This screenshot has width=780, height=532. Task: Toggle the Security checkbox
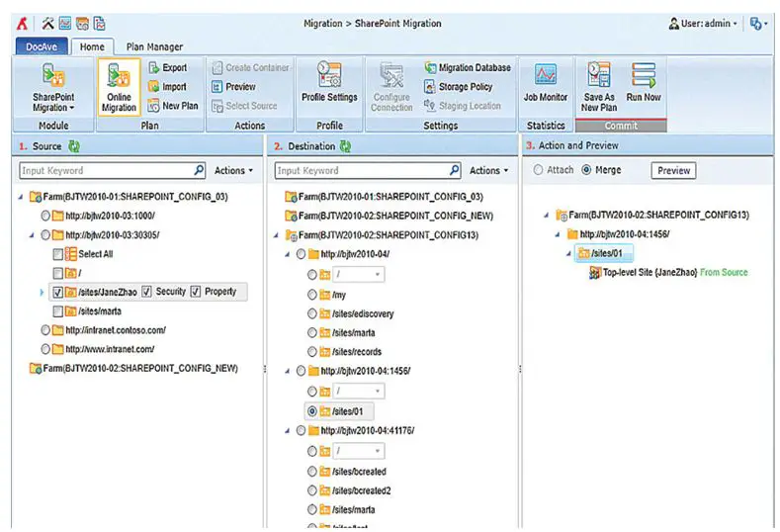click(146, 292)
